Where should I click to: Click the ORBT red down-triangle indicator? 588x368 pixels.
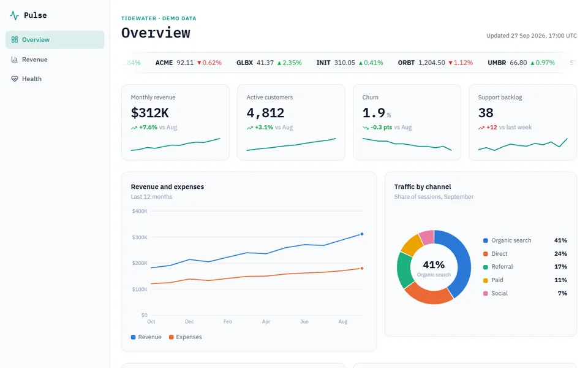(x=450, y=63)
